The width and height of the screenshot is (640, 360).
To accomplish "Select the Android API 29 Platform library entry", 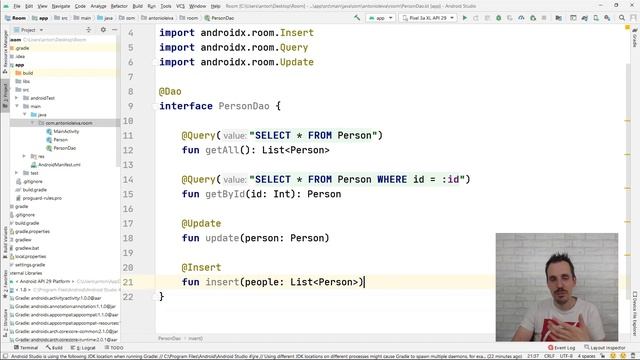I will [45, 282].
